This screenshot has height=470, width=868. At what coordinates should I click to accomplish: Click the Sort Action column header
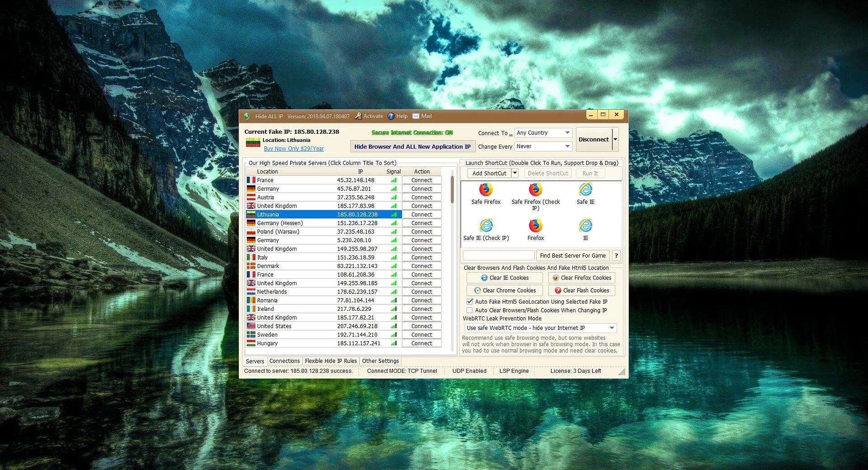coord(422,172)
